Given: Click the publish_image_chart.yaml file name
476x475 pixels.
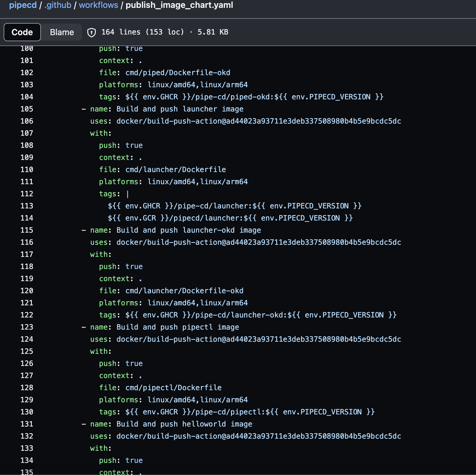Looking at the screenshot, I should click(179, 5).
